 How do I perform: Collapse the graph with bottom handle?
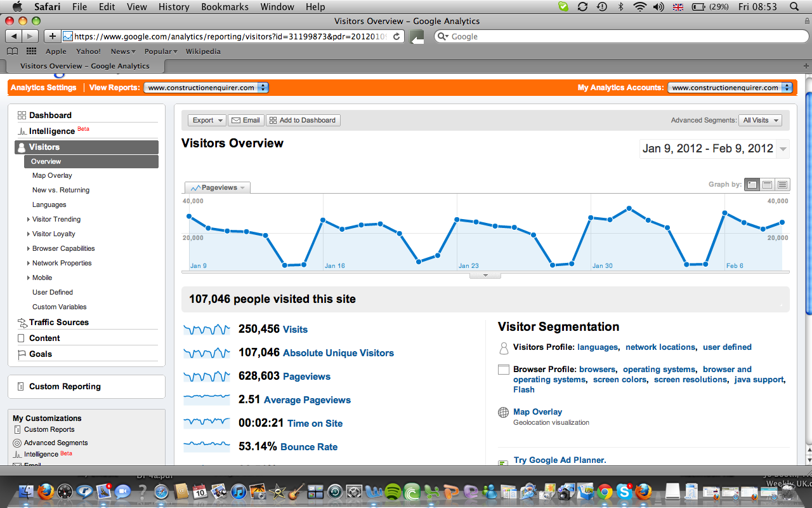pyautogui.click(x=485, y=276)
